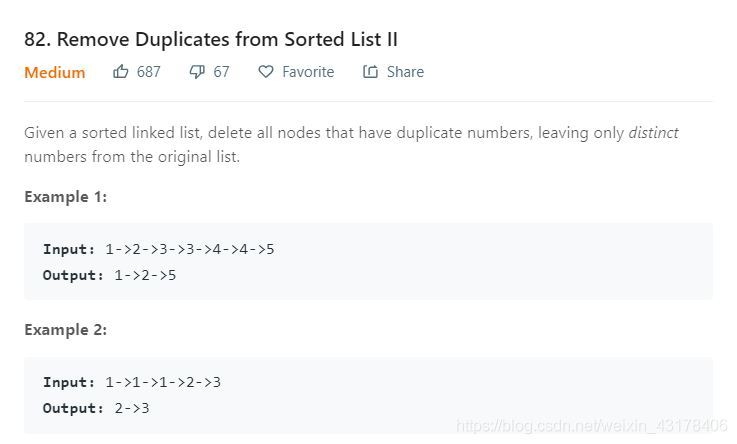Click the heart Favorite icon
This screenshot has height=444, width=737.
tap(265, 72)
